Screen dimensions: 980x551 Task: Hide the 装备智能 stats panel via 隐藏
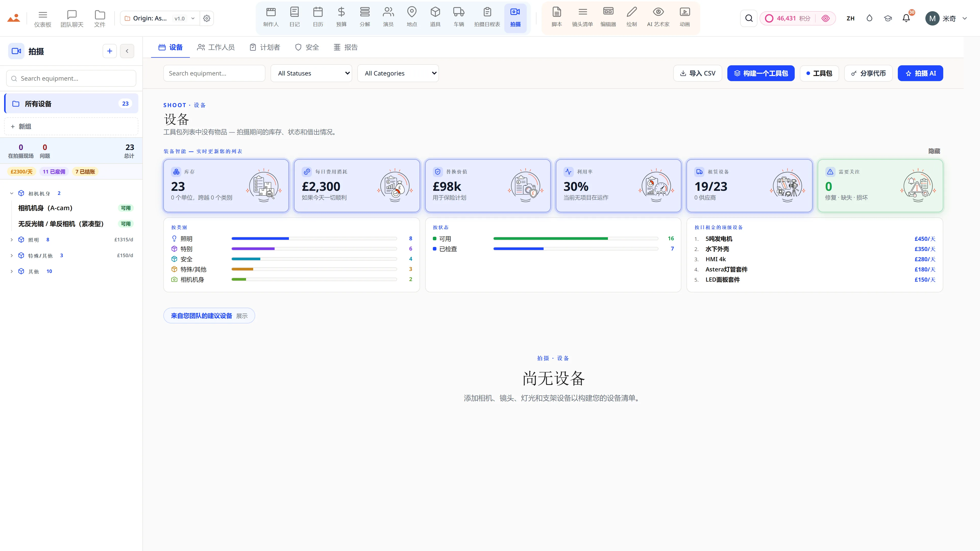[934, 151]
